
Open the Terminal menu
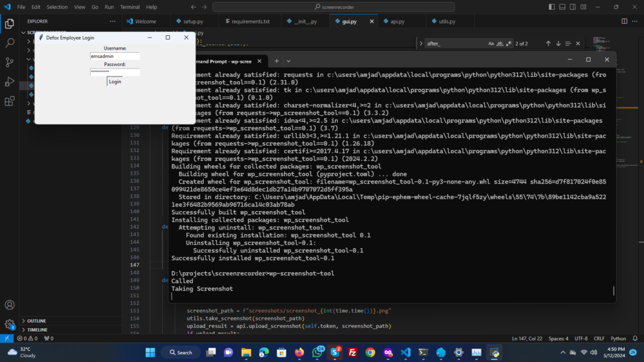tap(130, 7)
